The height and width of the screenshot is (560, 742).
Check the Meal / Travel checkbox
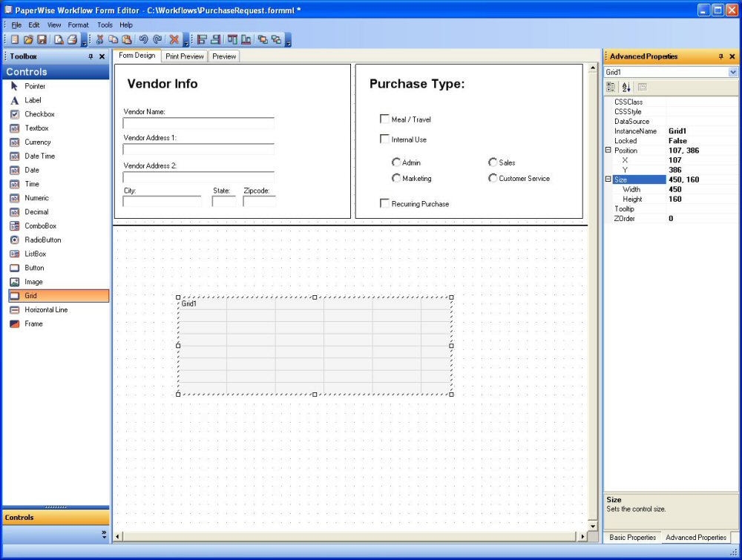pyautogui.click(x=384, y=119)
